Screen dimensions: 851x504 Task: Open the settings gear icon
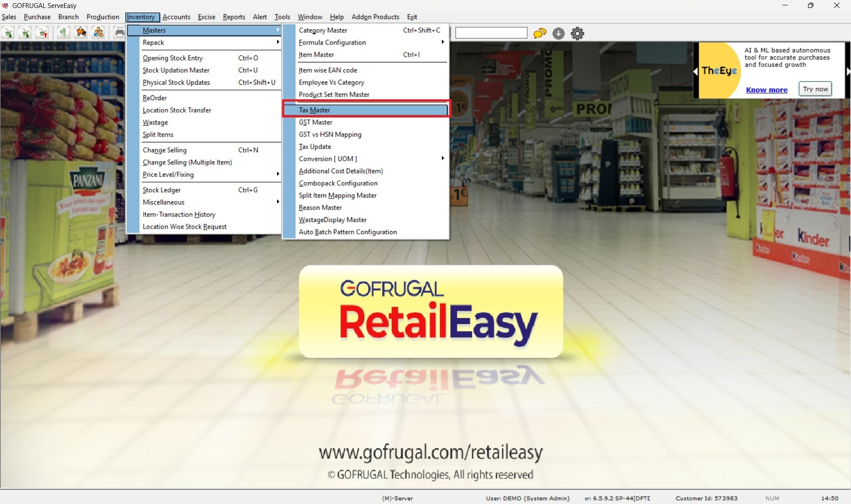[577, 33]
